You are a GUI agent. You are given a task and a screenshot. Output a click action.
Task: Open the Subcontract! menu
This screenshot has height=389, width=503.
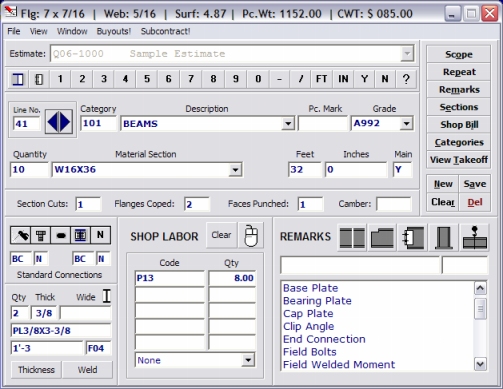point(165,31)
